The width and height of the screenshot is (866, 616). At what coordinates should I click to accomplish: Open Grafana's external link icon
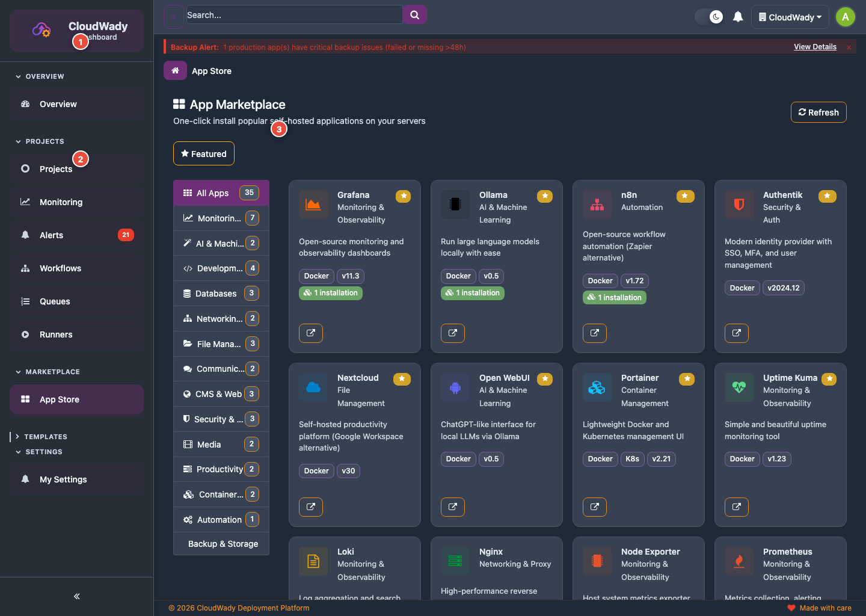[x=311, y=333]
